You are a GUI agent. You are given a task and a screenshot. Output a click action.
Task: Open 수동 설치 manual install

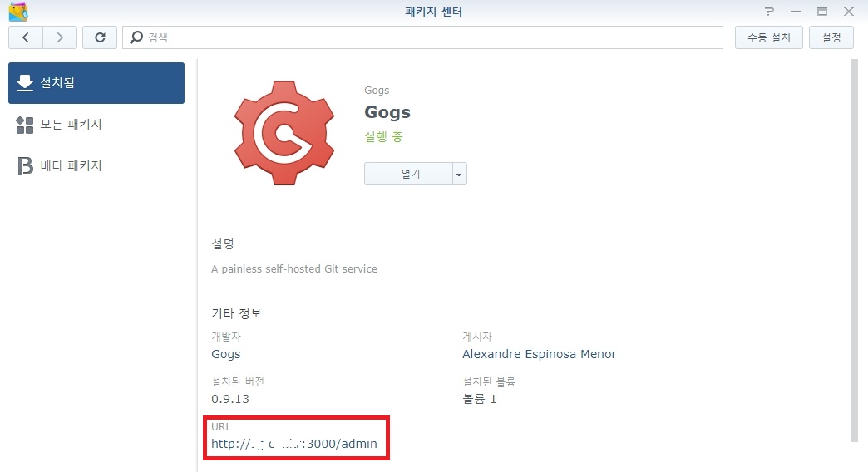pyautogui.click(x=768, y=37)
